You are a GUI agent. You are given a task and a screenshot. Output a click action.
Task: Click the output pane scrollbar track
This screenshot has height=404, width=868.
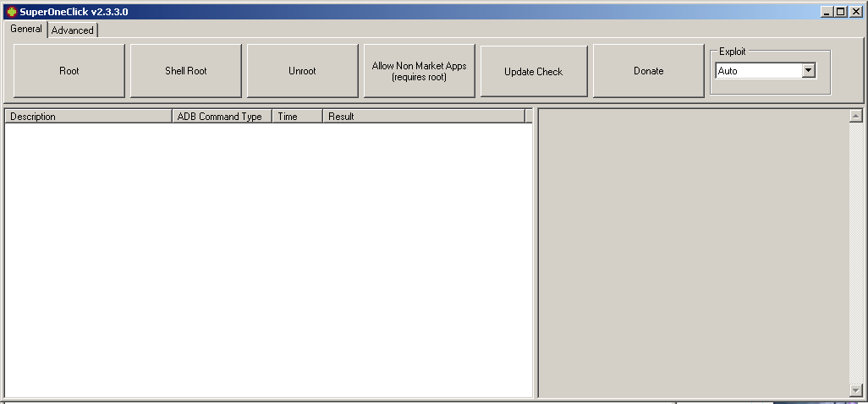(856, 253)
